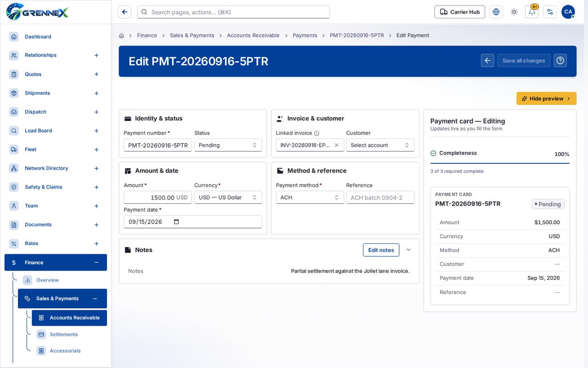Click the home breadcrumb icon
Screen dimensions: 588x368
(x=121, y=35)
